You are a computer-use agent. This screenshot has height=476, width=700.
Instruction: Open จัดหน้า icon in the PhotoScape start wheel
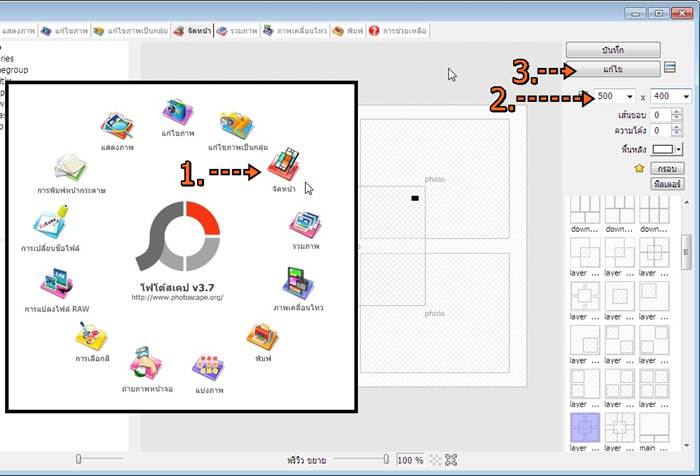pyautogui.click(x=284, y=163)
